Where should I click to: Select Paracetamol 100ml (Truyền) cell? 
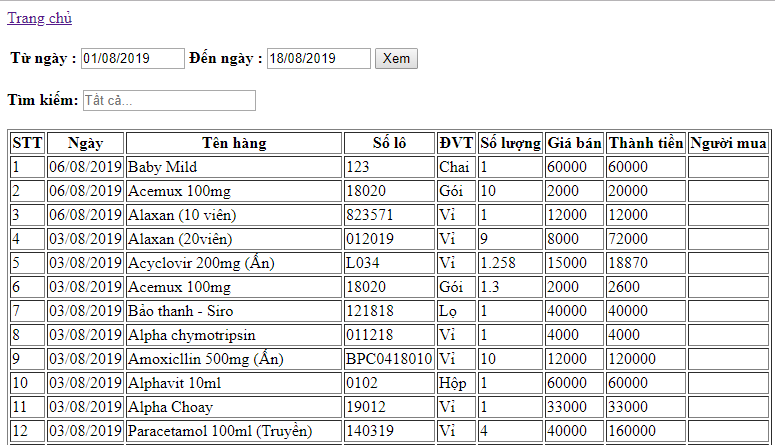(234, 431)
